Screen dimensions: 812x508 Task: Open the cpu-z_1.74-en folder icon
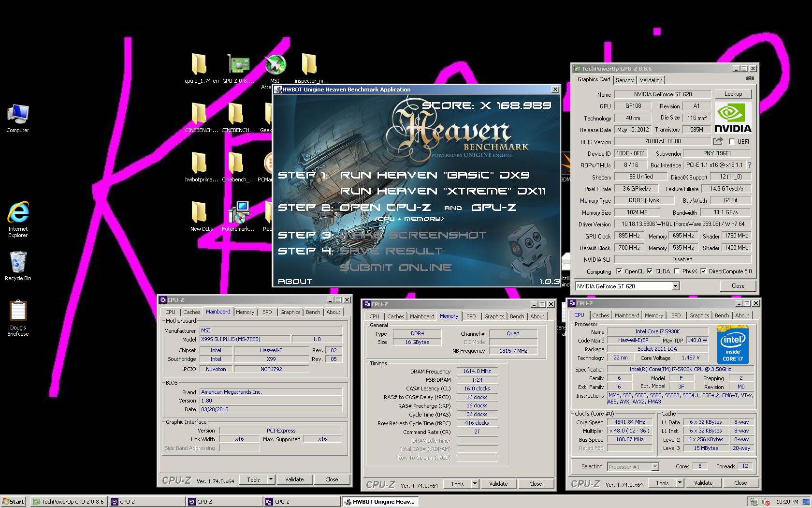tap(199, 64)
